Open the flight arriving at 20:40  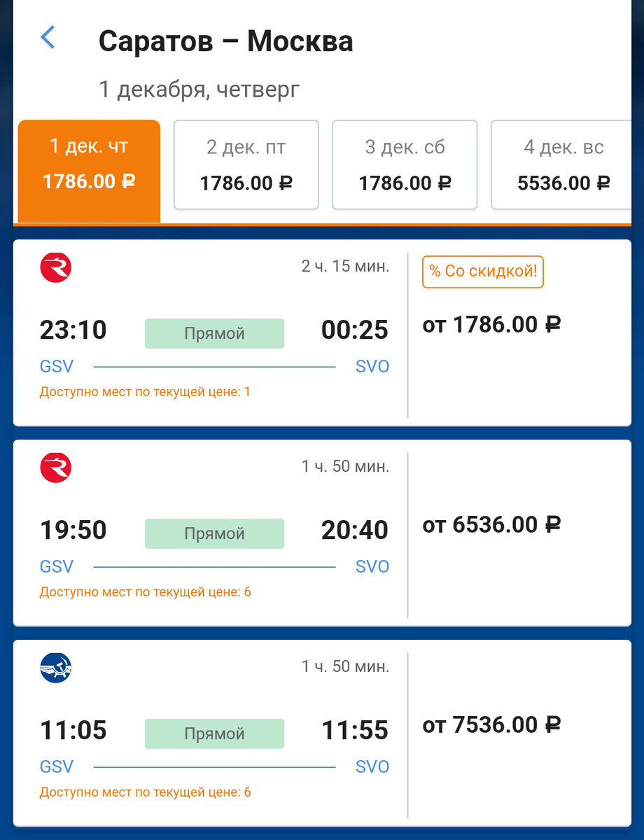(x=322, y=533)
